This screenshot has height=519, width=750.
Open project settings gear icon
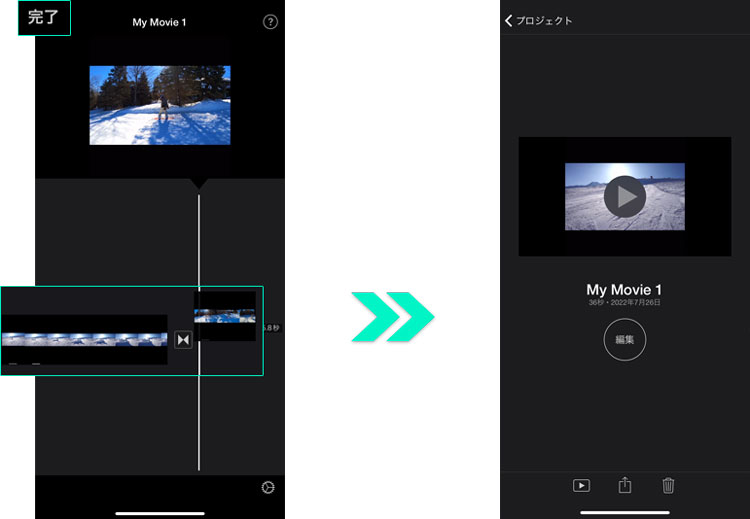[x=268, y=487]
